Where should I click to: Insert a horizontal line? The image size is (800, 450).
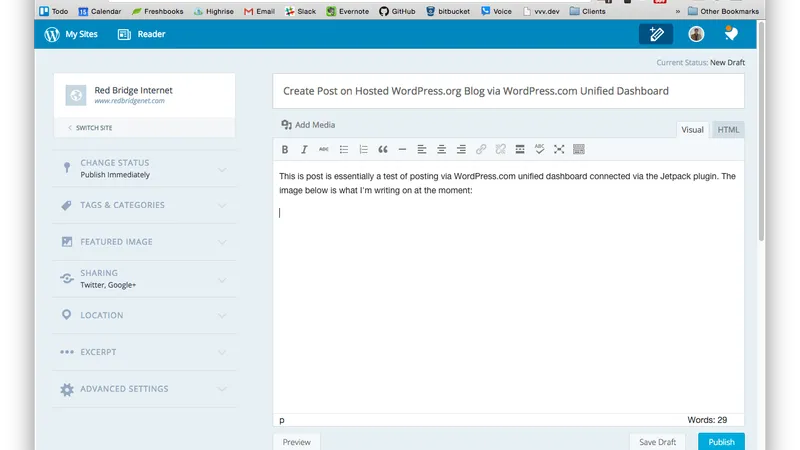coord(402,149)
